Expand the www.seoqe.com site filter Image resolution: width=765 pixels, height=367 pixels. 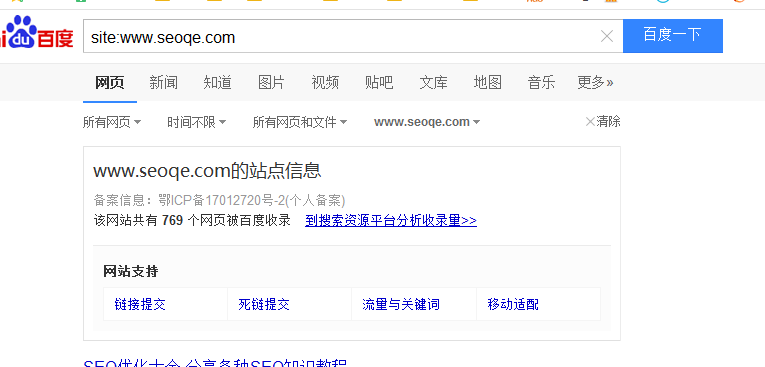(427, 122)
